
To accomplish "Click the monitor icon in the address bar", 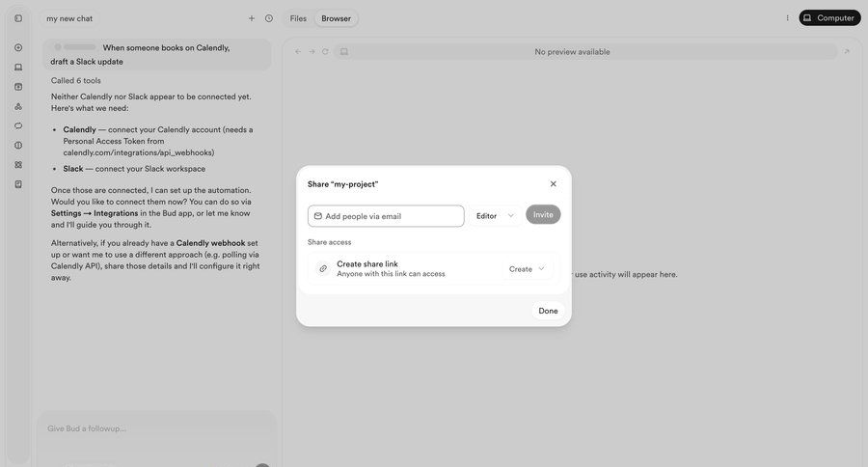I will pyautogui.click(x=344, y=51).
